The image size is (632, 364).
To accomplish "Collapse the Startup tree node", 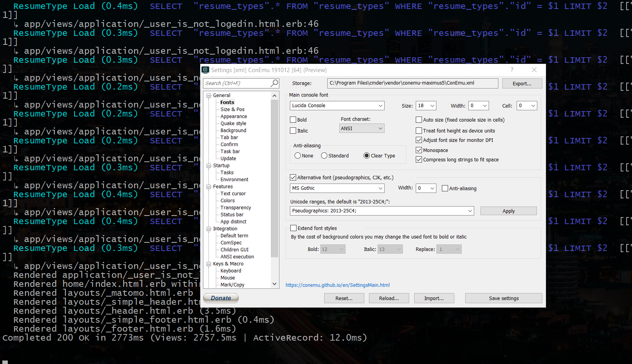I will tap(208, 166).
